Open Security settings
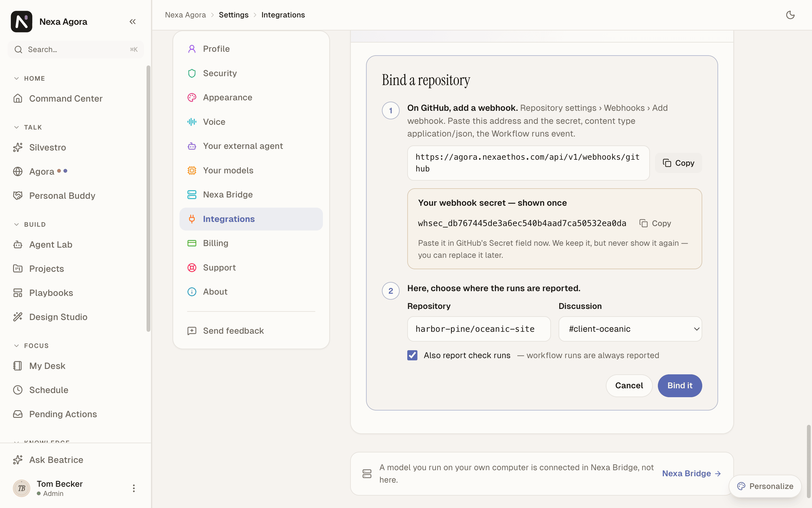The width and height of the screenshot is (812, 508). coord(251,73)
